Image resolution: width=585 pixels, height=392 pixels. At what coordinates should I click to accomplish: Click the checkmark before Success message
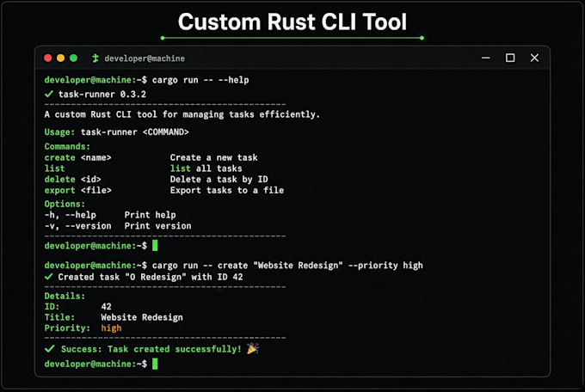click(49, 349)
